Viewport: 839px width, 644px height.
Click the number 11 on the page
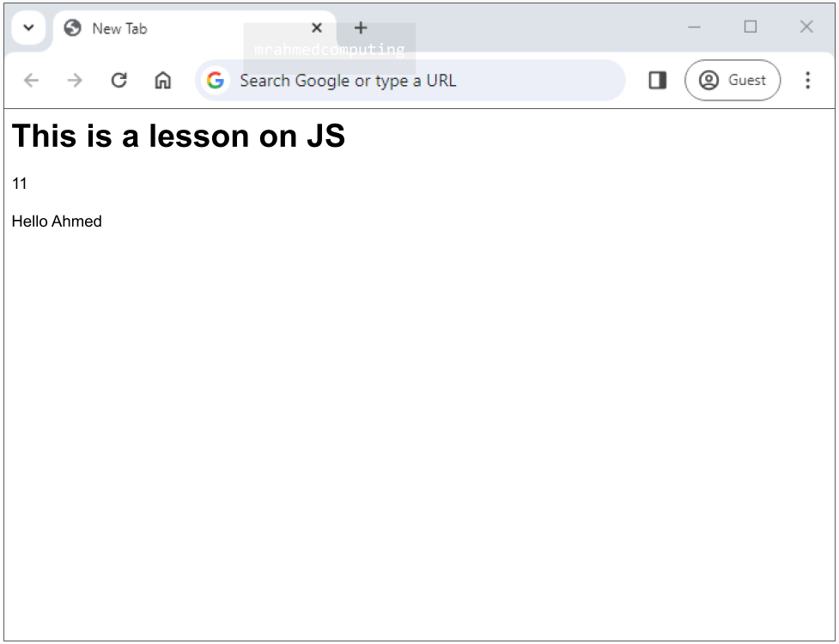(x=20, y=184)
